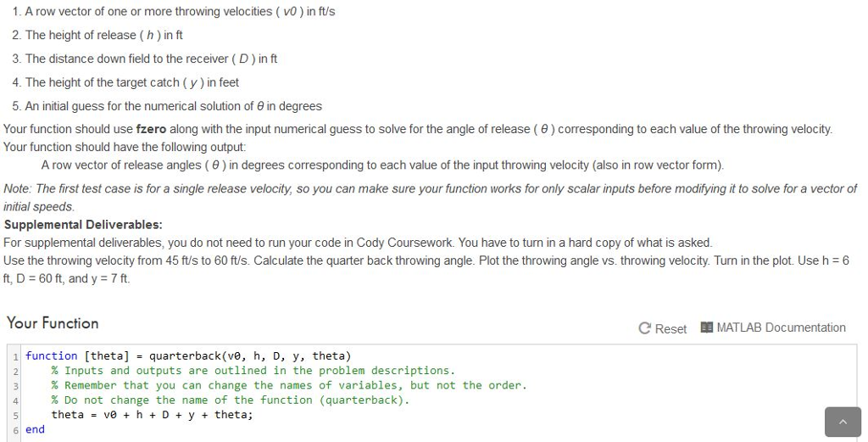868x442 pixels.
Task: Click the 'Supplemental Deliverables:' heading
Action: pyautogui.click(x=83, y=225)
